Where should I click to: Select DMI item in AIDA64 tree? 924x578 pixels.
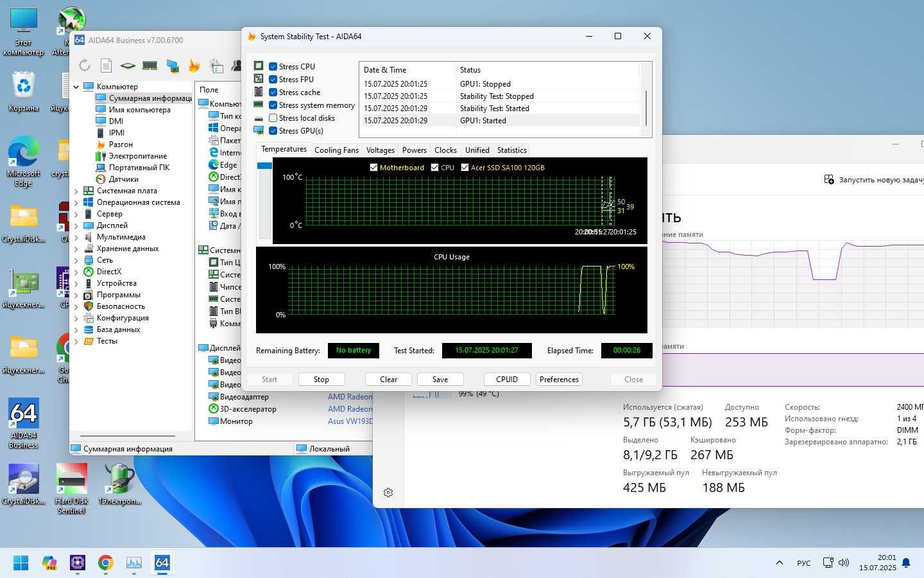coord(116,121)
